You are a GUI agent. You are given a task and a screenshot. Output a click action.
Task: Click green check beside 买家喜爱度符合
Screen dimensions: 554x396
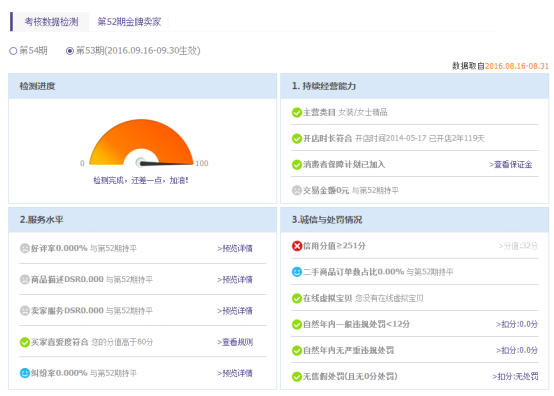(x=24, y=342)
